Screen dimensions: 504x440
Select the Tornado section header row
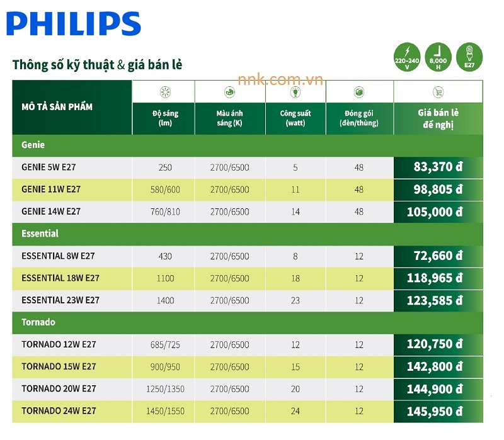38,322
